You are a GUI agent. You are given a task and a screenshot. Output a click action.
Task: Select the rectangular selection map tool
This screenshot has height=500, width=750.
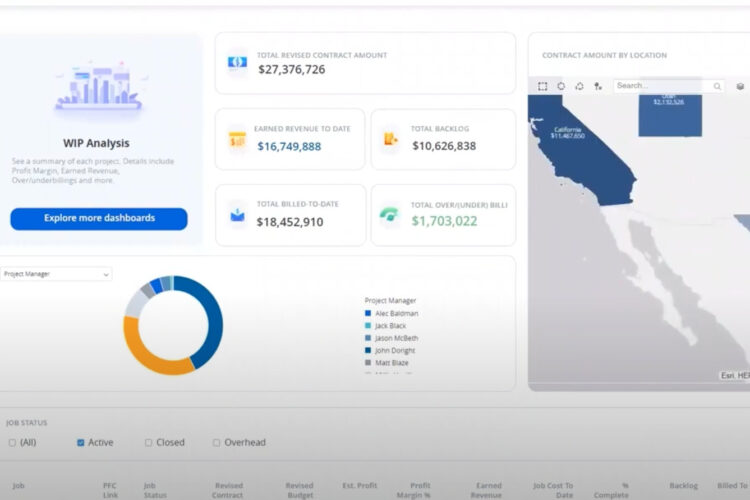(x=542, y=86)
